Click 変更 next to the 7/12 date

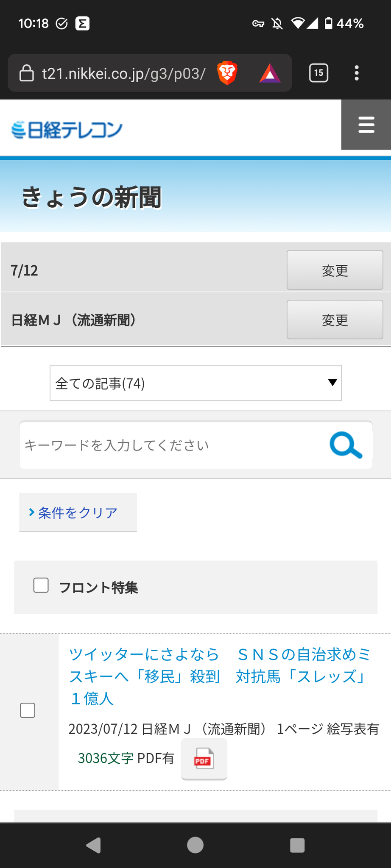[x=334, y=270]
